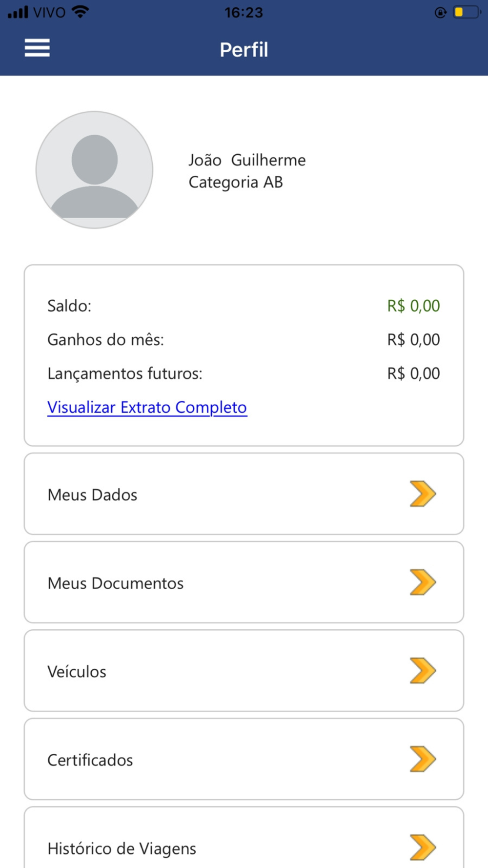Viewport: 488px width, 868px height.
Task: Click the Visualizar Extrato Completo link
Action: (147, 407)
